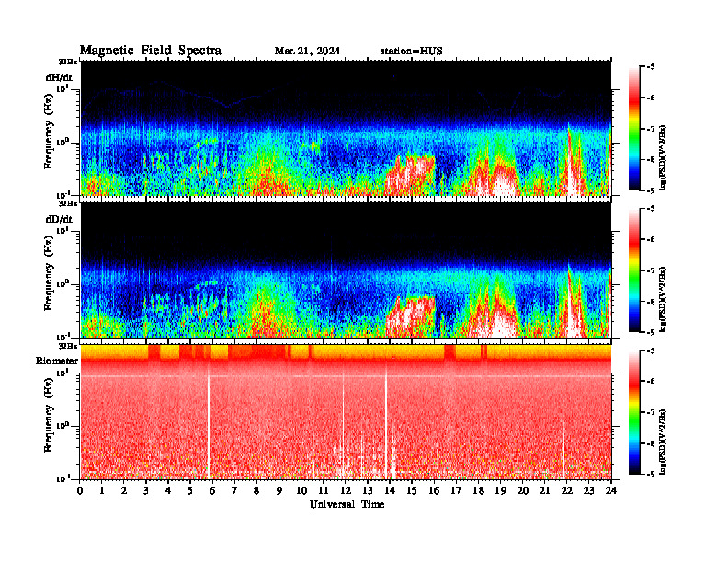Click the hour "13" tick on time axis
Viewport: 728px width, 563px height.
point(368,490)
